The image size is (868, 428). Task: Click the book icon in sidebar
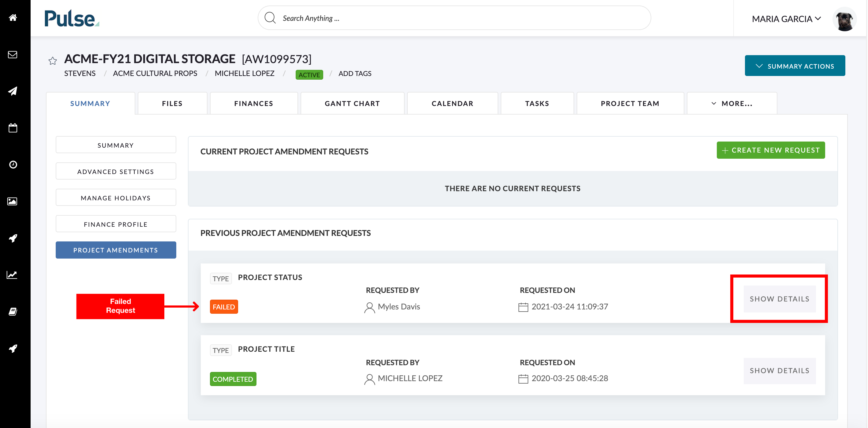(13, 312)
